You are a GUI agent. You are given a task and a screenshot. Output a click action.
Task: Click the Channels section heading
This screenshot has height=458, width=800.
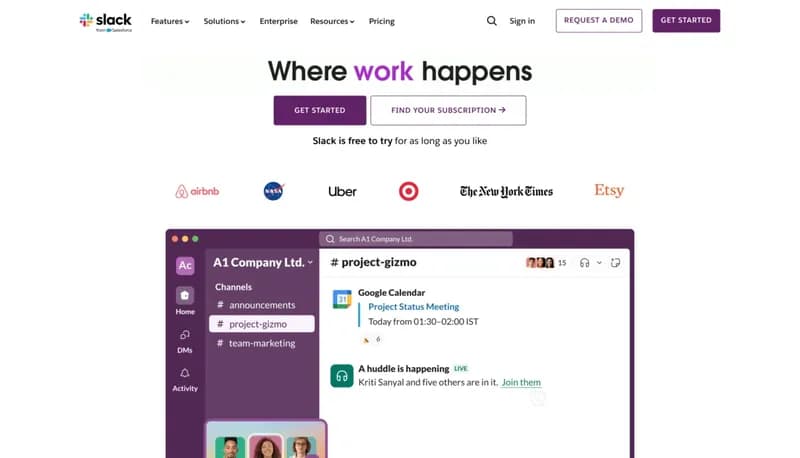[x=233, y=287]
